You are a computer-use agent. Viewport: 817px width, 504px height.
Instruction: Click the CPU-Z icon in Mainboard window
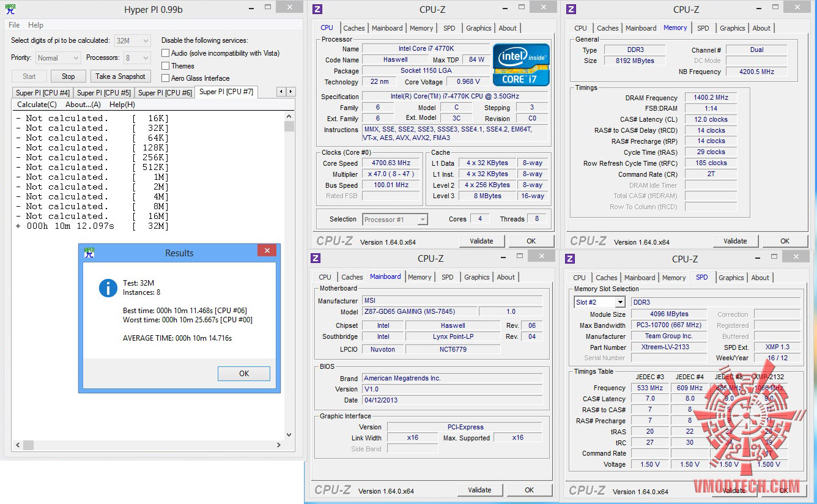tap(316, 259)
